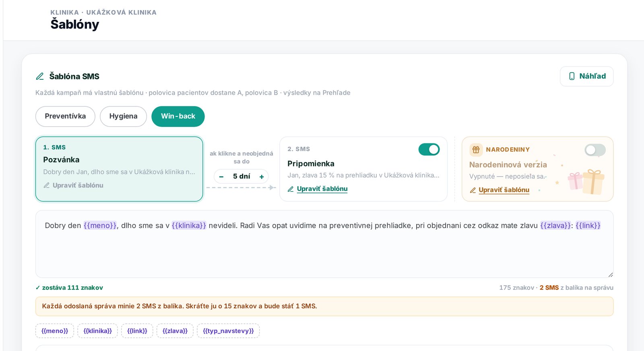Click the gift icon beside Narodeniny
Screen dimensions: 644x351
pyautogui.click(x=476, y=150)
